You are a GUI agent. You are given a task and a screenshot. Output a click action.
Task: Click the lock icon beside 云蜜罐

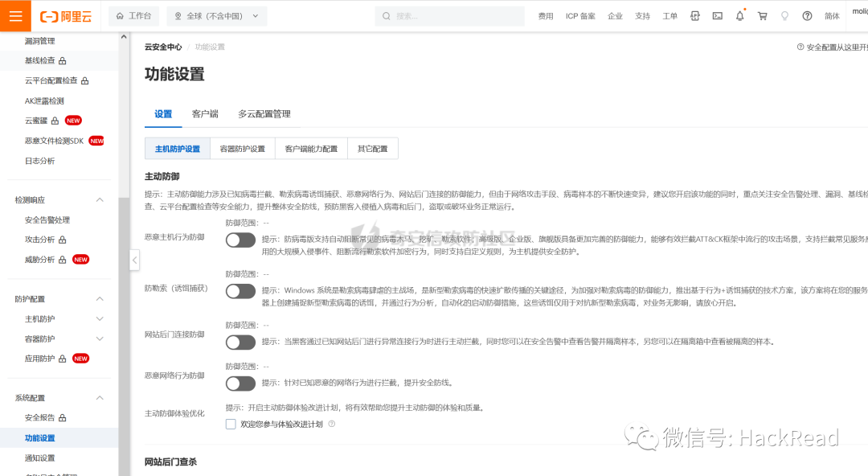[x=55, y=121]
